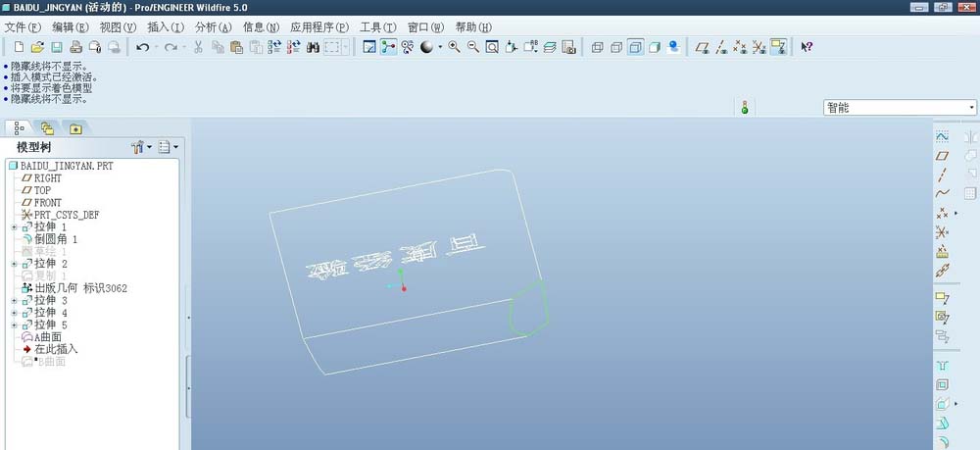Open the 编辑(E) menu

click(71, 26)
